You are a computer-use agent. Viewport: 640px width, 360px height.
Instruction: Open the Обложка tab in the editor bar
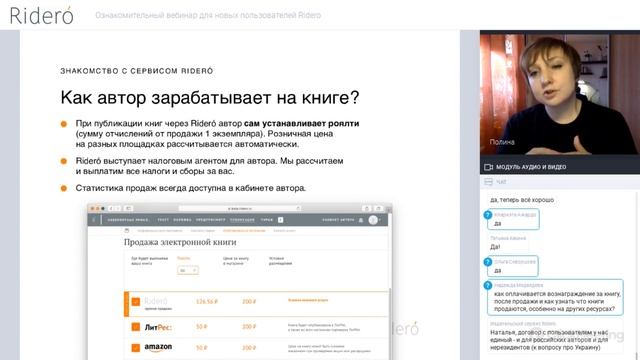(x=182, y=220)
